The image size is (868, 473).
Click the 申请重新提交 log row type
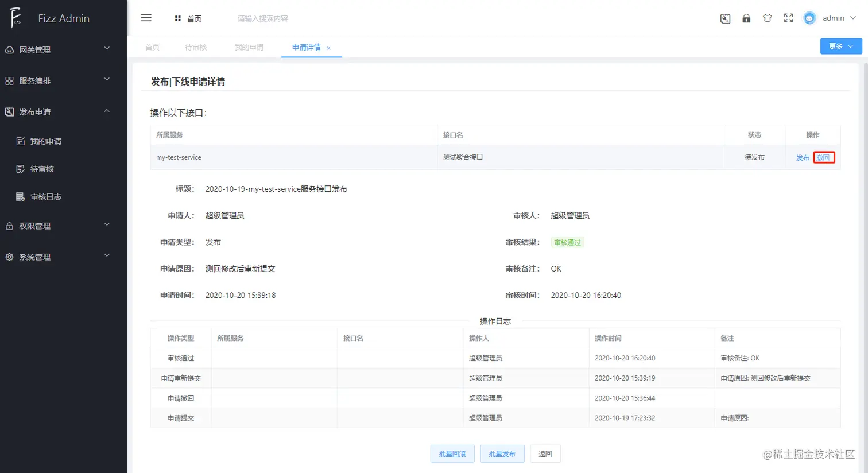click(x=181, y=378)
